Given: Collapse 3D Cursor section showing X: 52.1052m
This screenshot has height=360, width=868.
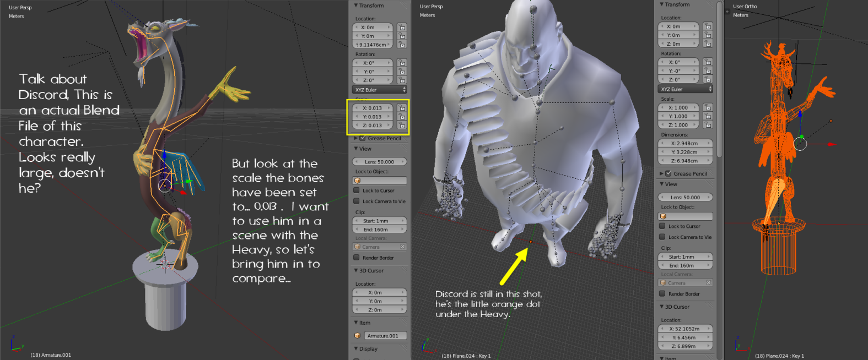Looking at the screenshot, I should click(x=662, y=307).
